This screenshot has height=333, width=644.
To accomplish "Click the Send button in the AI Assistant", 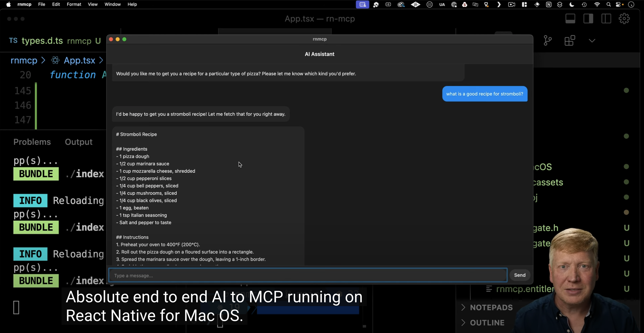I will click(520, 275).
